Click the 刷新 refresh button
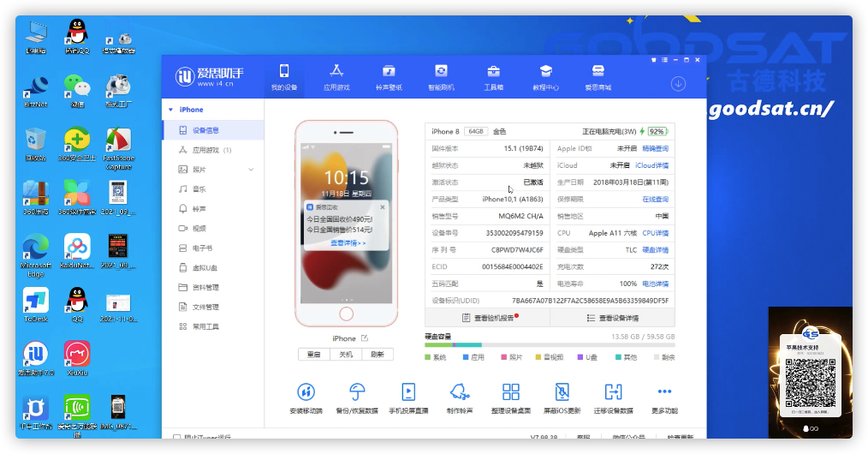Viewport: 868px width, 454px height. click(378, 355)
